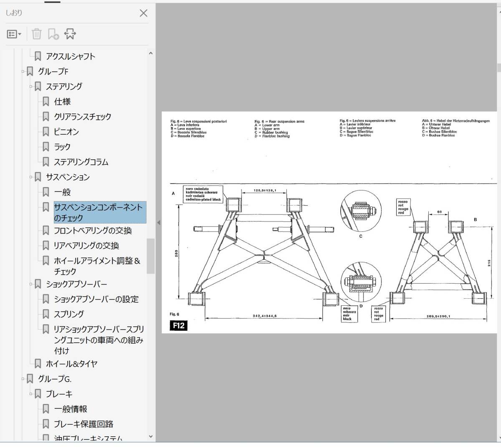Open ホイールアライメント調整＆チェック bookmark
501x448 pixels.
[x=97, y=266]
